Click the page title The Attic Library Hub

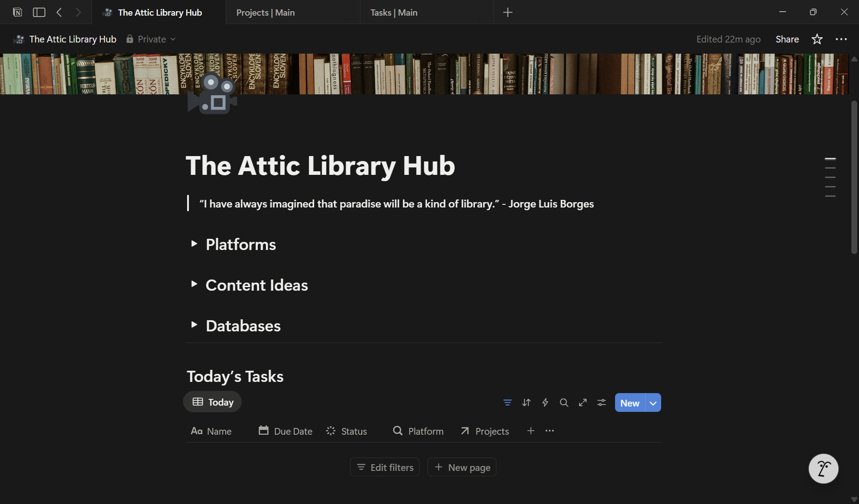pos(321,165)
